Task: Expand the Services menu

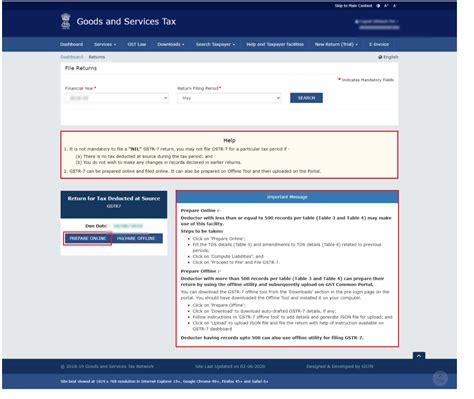Action: click(x=105, y=44)
